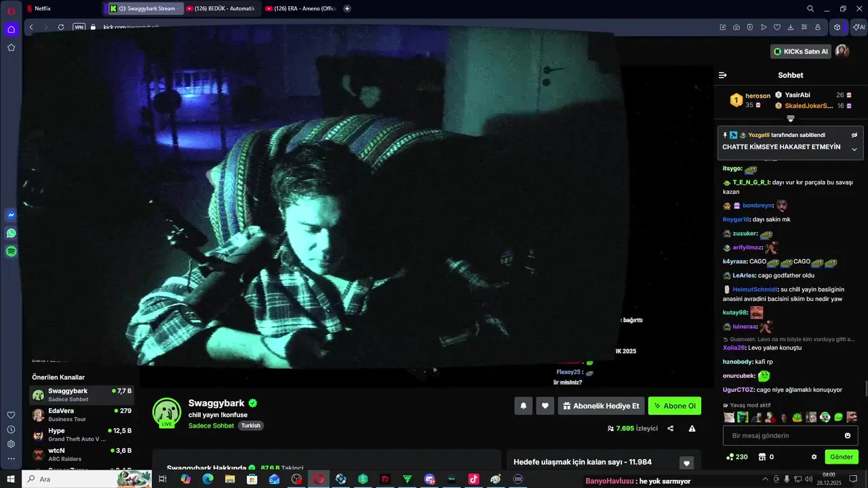
Task: Open history clock in sidebar
Action: [x=11, y=430]
